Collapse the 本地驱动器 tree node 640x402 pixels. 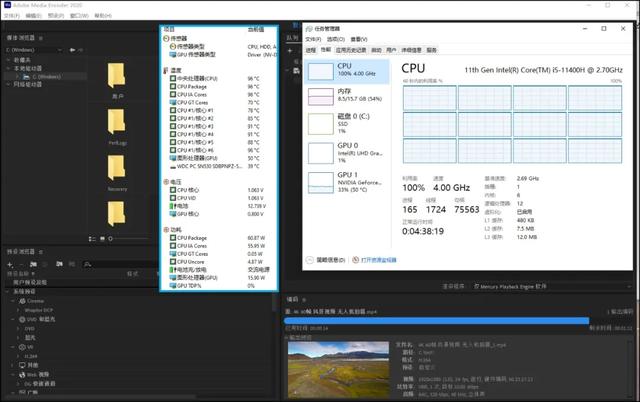pos(8,68)
